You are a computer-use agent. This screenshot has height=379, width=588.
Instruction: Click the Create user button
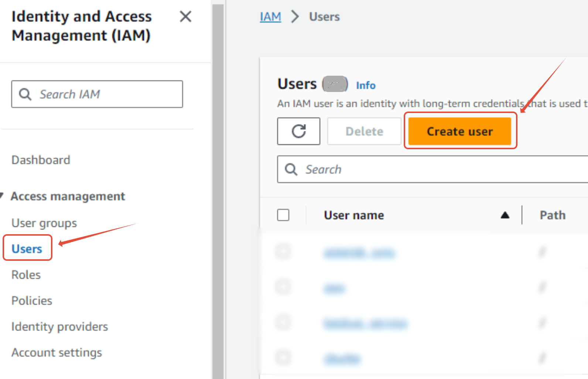click(460, 131)
